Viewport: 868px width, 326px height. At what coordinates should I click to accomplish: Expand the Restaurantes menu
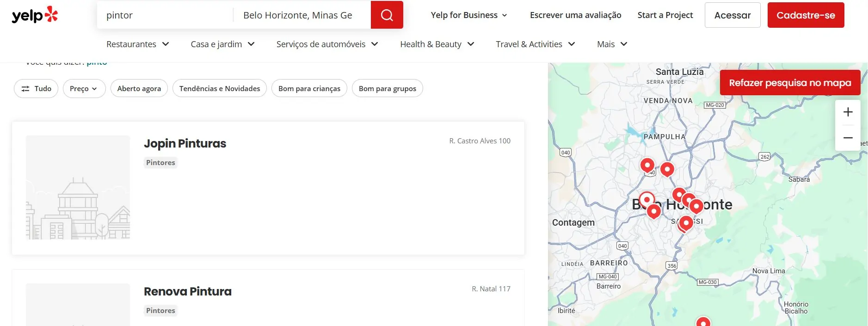point(138,44)
